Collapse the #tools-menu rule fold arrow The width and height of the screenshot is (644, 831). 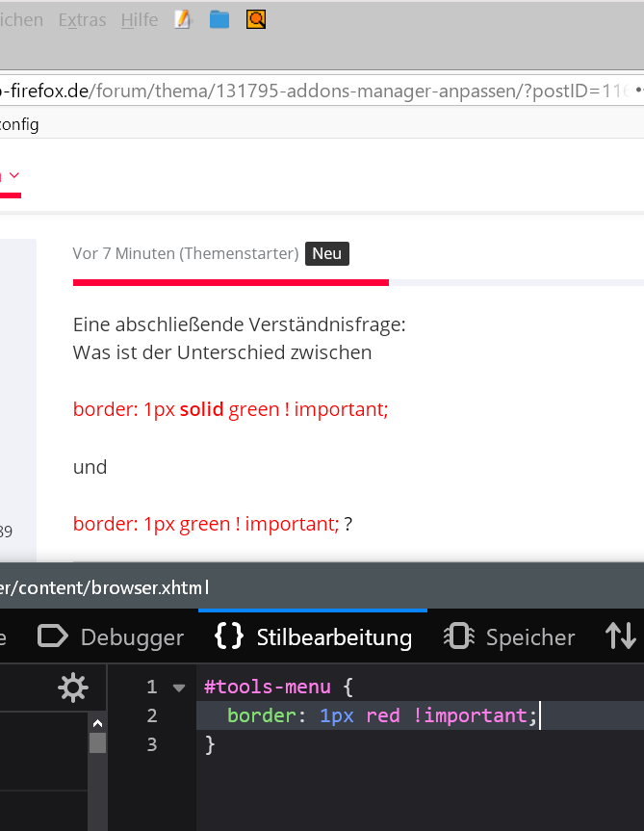coord(178,688)
